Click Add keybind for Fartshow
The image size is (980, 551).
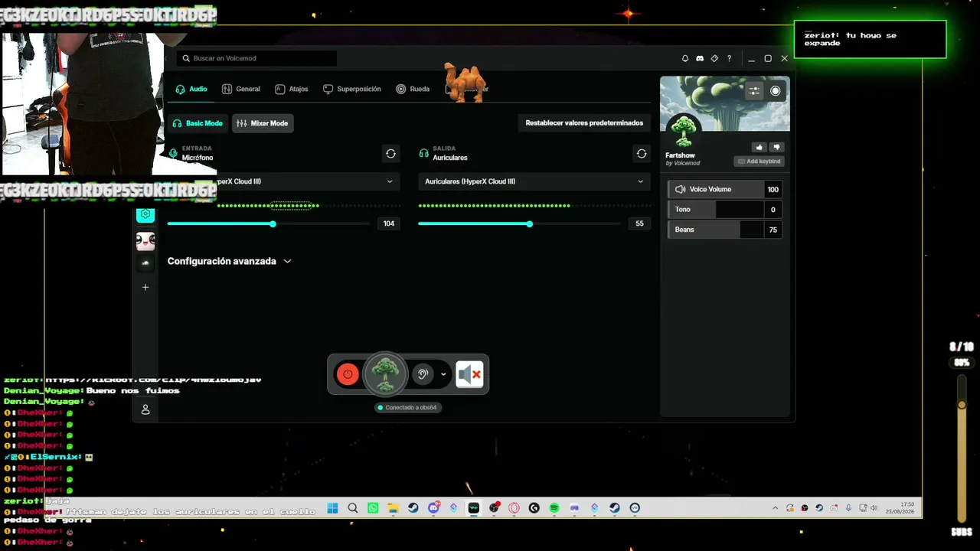tap(759, 161)
